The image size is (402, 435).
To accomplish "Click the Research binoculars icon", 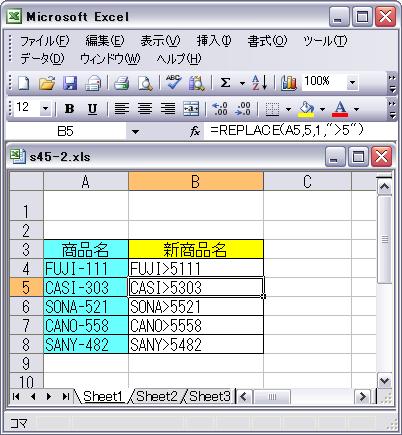I will pyautogui.click(x=197, y=83).
